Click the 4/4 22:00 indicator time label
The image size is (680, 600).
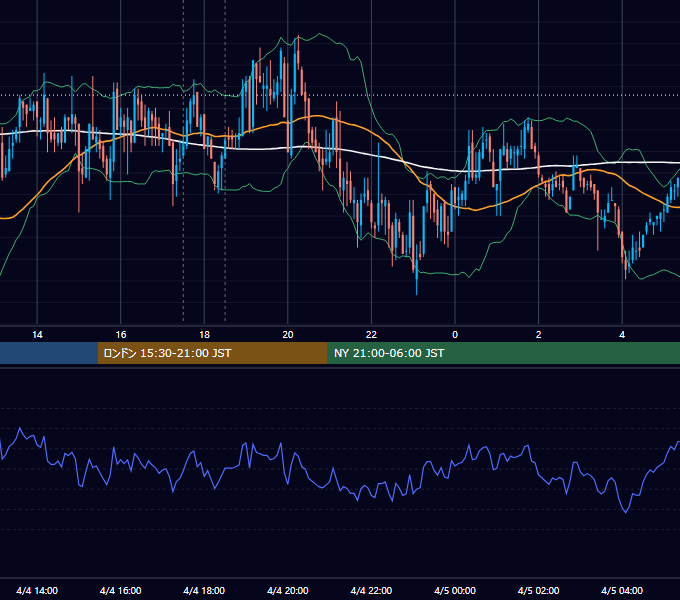click(x=371, y=590)
